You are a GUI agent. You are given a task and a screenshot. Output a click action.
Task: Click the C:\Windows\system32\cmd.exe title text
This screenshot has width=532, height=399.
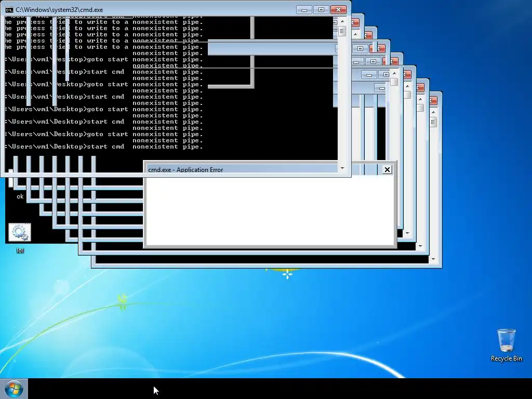pyautogui.click(x=59, y=10)
